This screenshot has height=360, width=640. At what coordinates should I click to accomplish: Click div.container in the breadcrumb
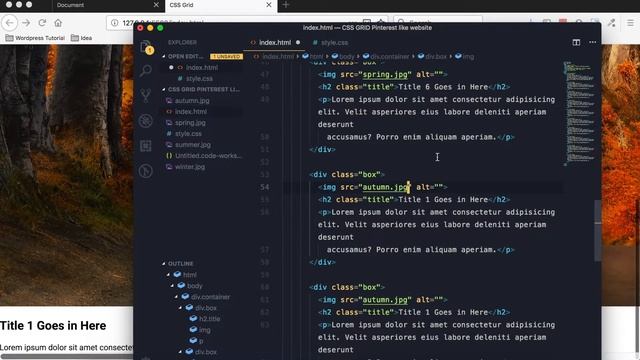pyautogui.click(x=389, y=56)
